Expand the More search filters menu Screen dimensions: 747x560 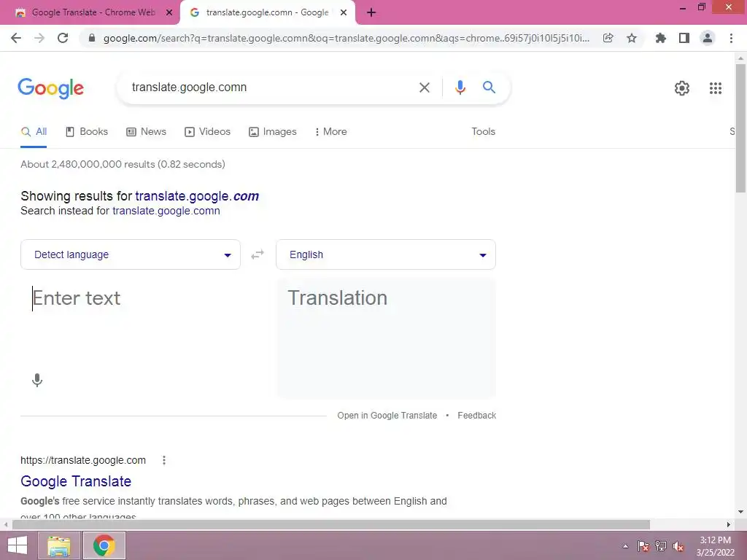point(330,132)
